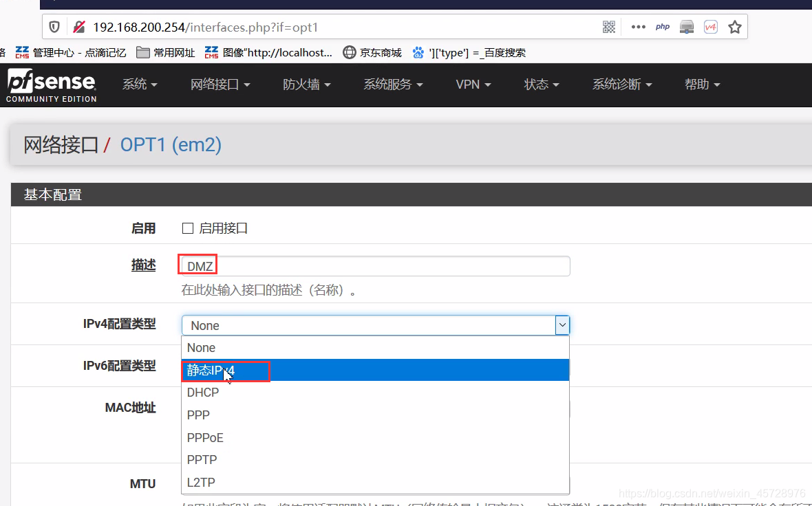Select PPP option in the list
Screen dimensions: 812x506
point(376,415)
